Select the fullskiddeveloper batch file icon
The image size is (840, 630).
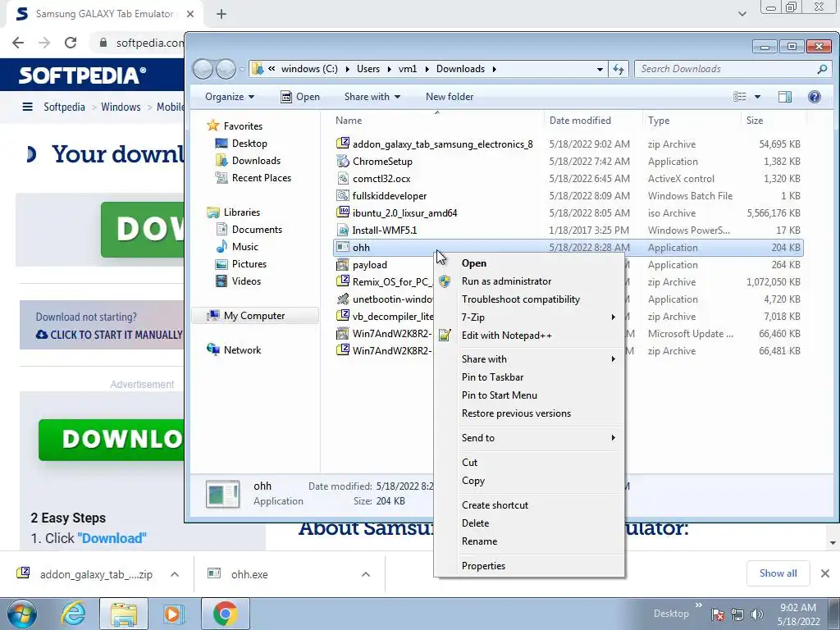pos(342,195)
